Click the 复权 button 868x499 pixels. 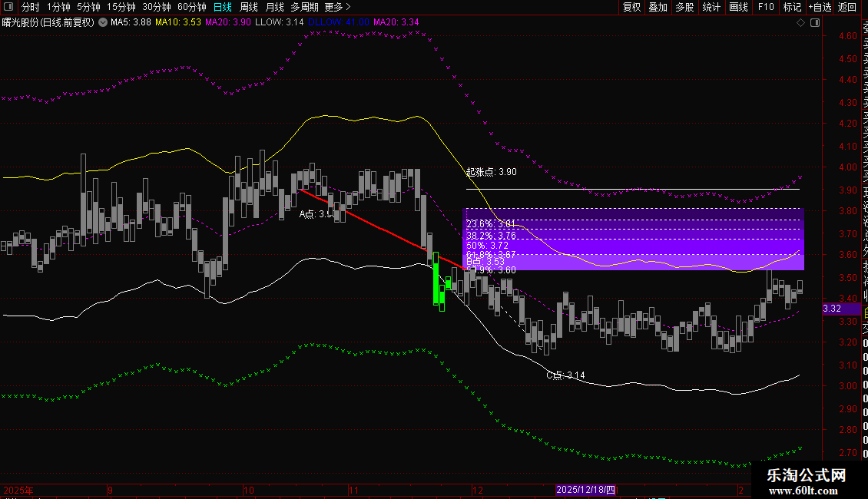pos(631,7)
